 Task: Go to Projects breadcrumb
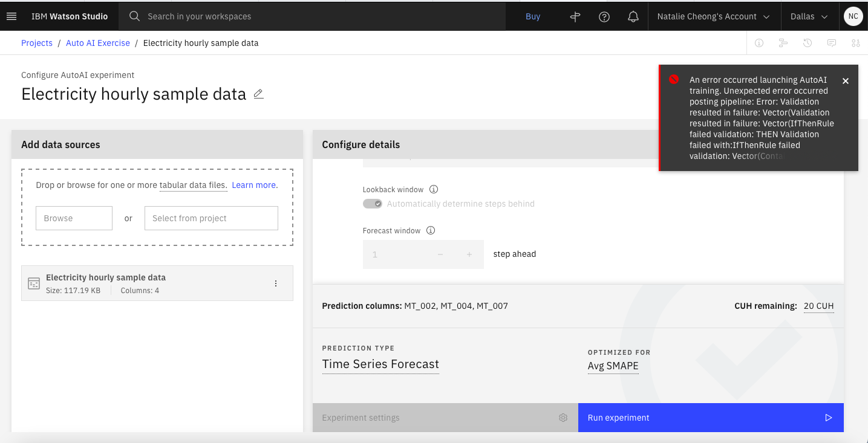[x=37, y=43]
